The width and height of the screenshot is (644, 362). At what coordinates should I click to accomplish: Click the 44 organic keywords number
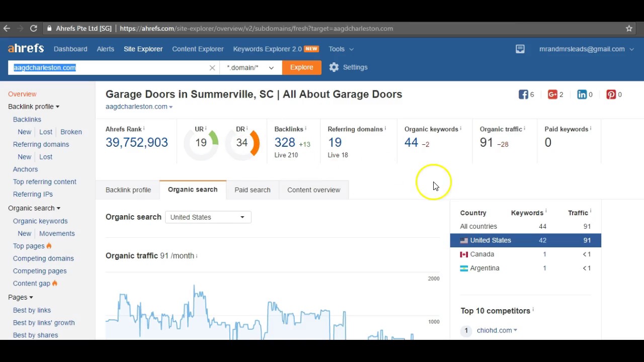[411, 143]
